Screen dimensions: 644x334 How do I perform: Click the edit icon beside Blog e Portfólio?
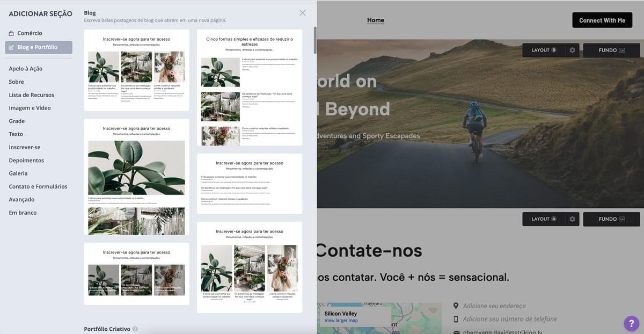(11, 47)
